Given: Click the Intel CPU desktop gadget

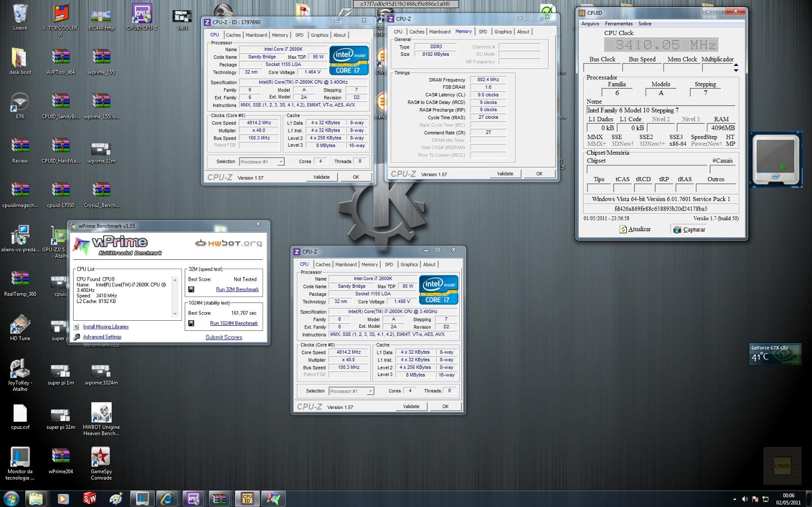Looking at the screenshot, I should 775,160.
